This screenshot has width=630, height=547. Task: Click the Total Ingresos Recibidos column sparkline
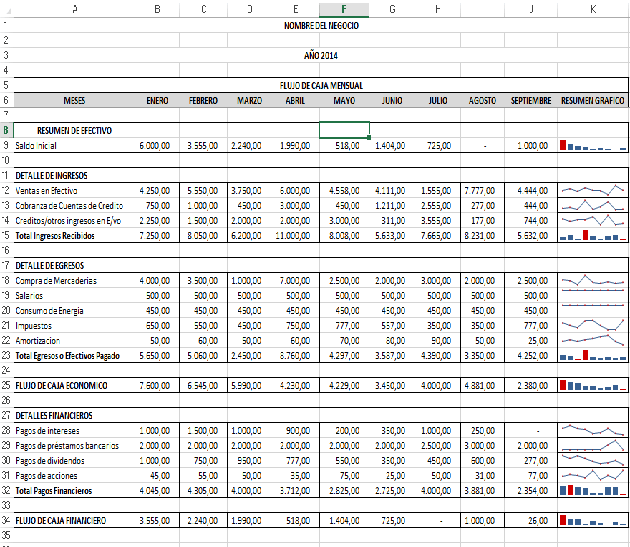tap(593, 235)
